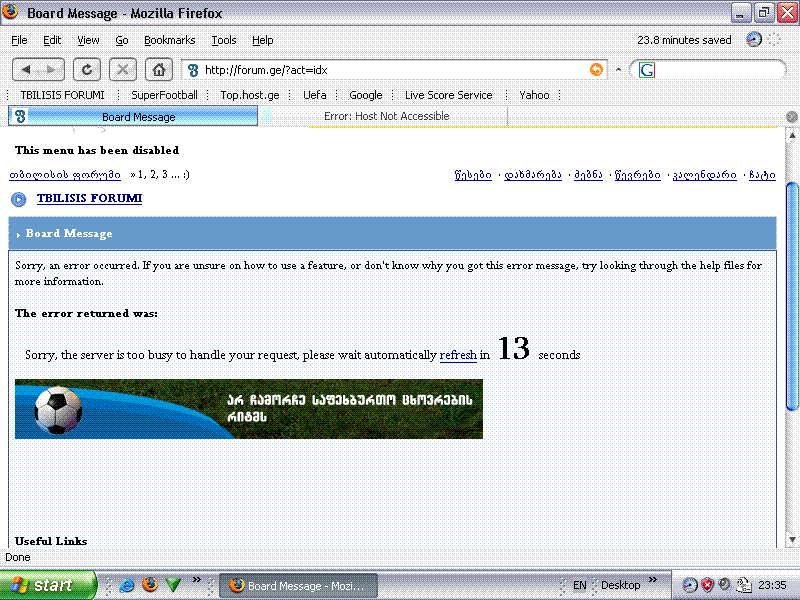Viewport: 800px width, 600px height.
Task: Click the site favicon in the address bar
Action: tap(193, 70)
